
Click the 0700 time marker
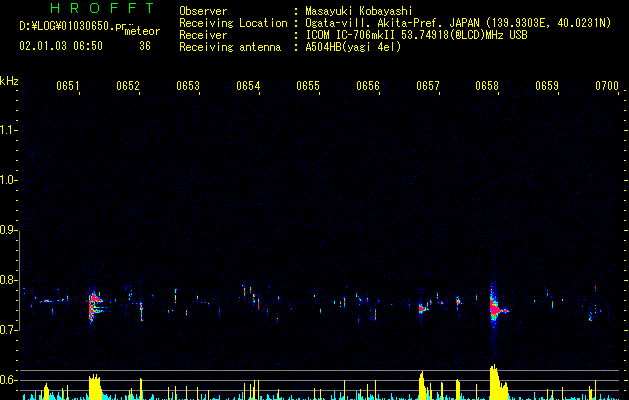pyautogui.click(x=607, y=86)
